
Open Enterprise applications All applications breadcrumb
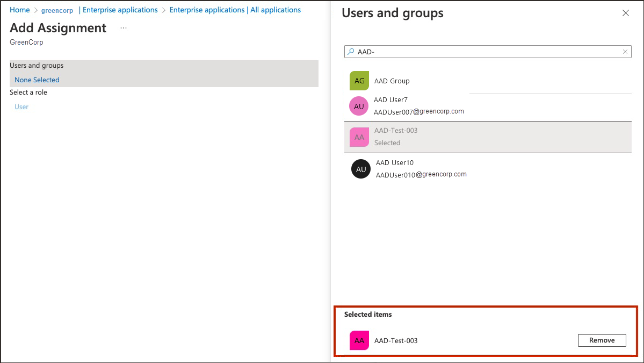pyautogui.click(x=235, y=10)
